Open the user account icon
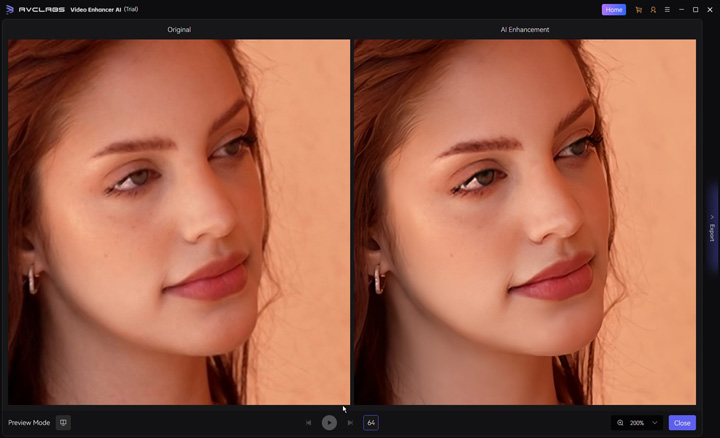 pyautogui.click(x=653, y=10)
